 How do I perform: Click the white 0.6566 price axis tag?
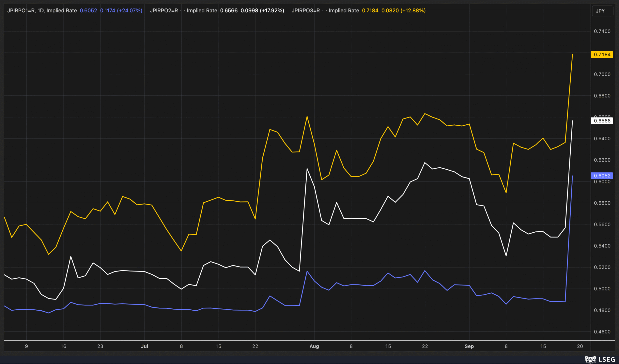tap(602, 121)
